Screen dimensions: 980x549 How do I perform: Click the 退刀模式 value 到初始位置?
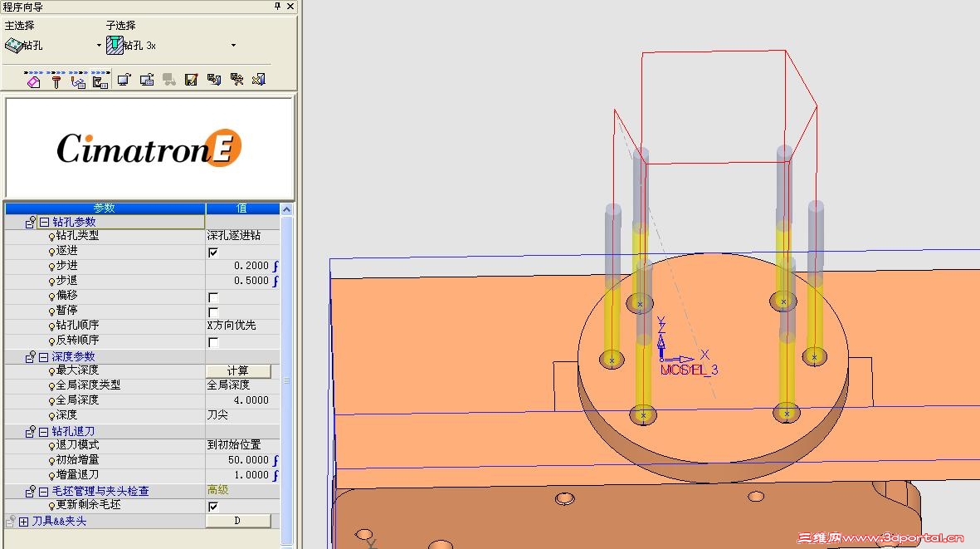[x=242, y=445]
